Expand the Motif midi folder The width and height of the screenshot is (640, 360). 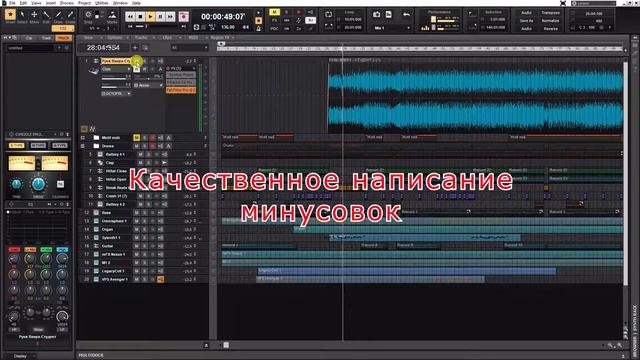[x=83, y=138]
